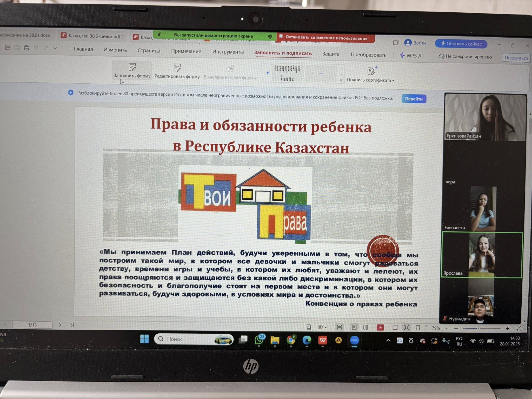This screenshot has width=532, height=399.
Task: Click the 1/13 page number field
Action: 32,325
